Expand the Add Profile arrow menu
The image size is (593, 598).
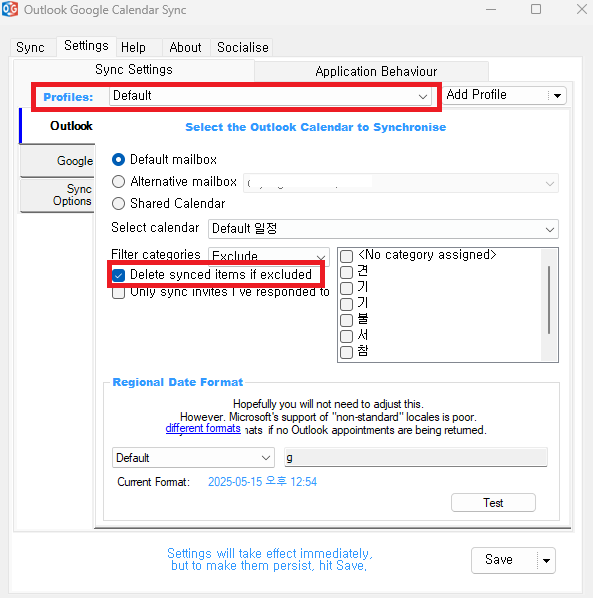557,95
